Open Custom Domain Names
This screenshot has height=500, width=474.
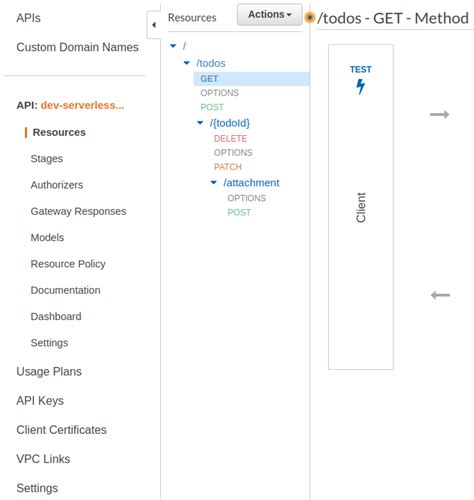pyautogui.click(x=77, y=47)
